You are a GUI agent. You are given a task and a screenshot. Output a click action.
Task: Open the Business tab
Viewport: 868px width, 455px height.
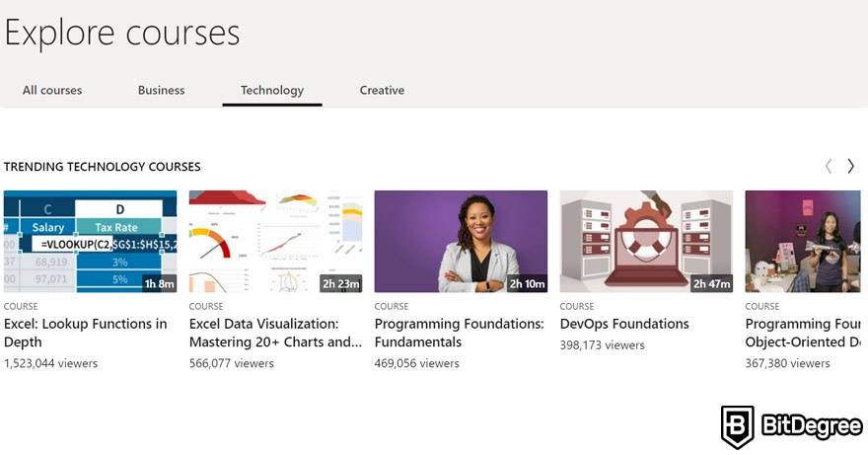161,91
